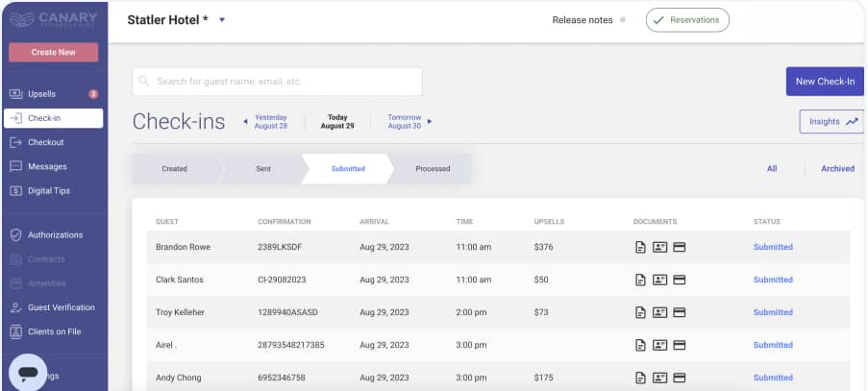Image resolution: width=868 pixels, height=391 pixels.
Task: Open the Archived check-ins filter
Action: (836, 169)
